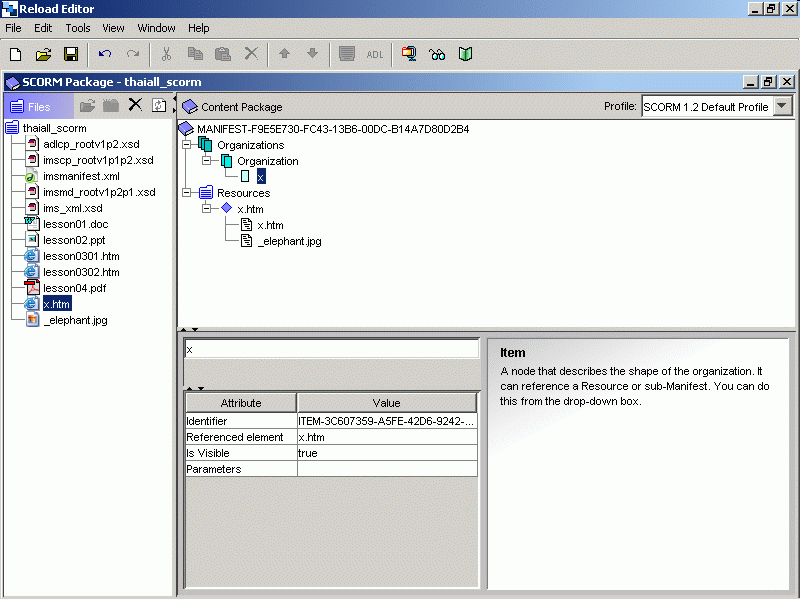
Task: Click the binoculars preview icon
Action: [437, 54]
